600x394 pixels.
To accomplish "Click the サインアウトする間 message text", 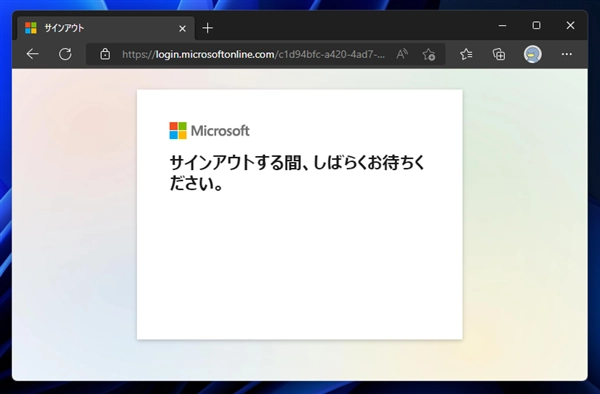I will click(297, 173).
